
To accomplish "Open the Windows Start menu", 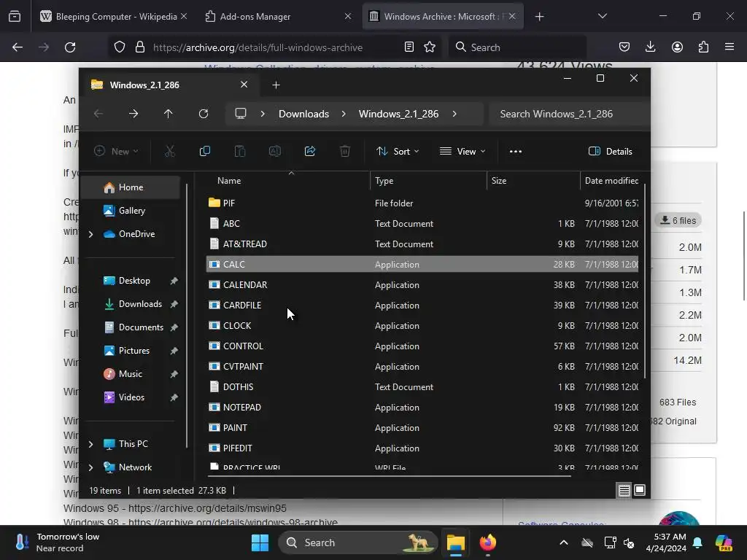I will [x=260, y=542].
